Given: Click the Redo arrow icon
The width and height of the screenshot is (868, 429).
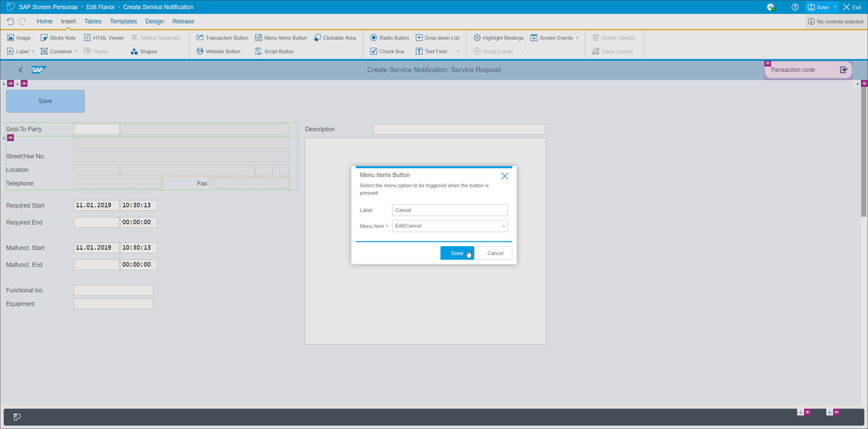Looking at the screenshot, I should 23,21.
